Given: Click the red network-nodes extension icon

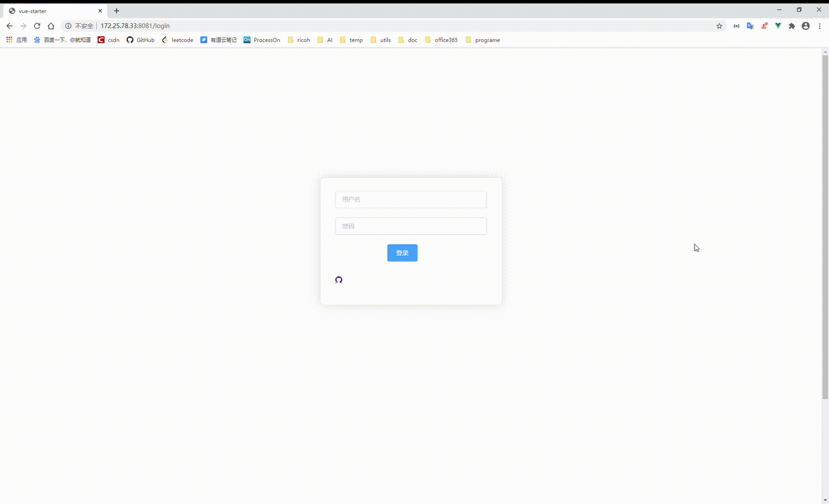Looking at the screenshot, I should tap(764, 26).
